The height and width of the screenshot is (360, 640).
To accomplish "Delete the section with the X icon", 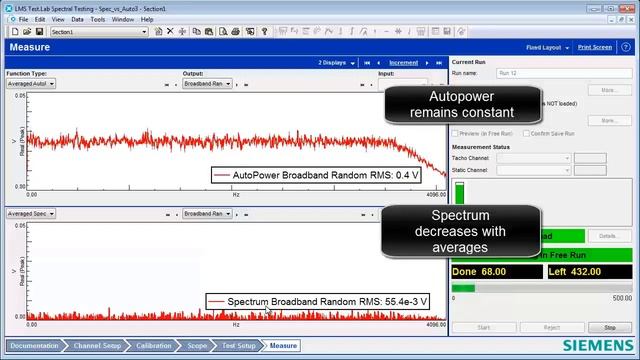I will pos(170,31).
